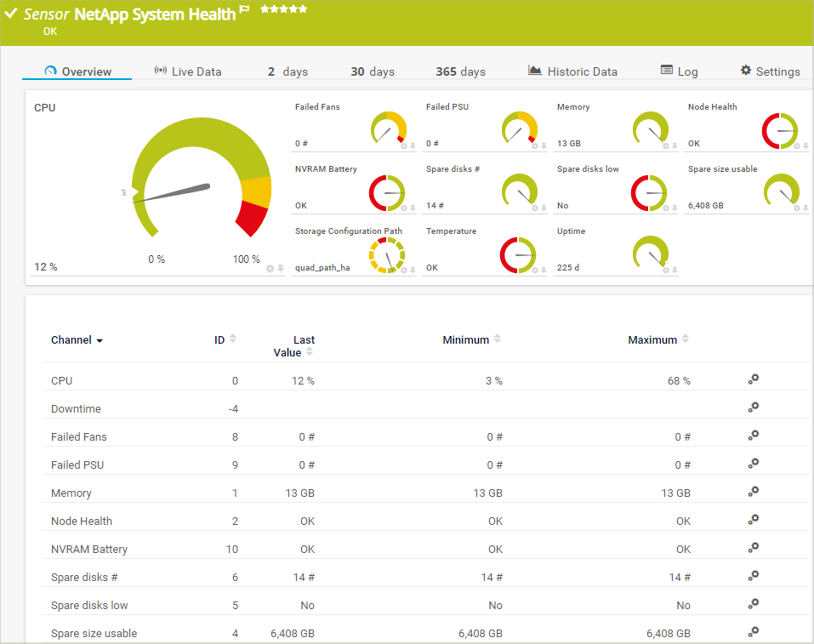Click the Channel column sort arrow
The height and width of the screenshot is (644, 814).
point(100,341)
